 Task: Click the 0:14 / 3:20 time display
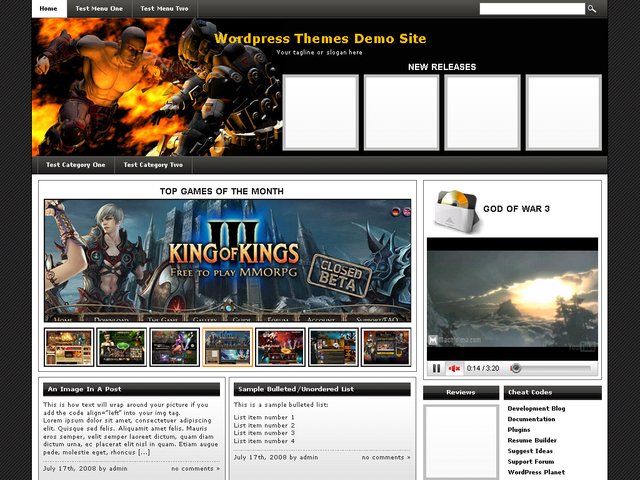click(483, 369)
